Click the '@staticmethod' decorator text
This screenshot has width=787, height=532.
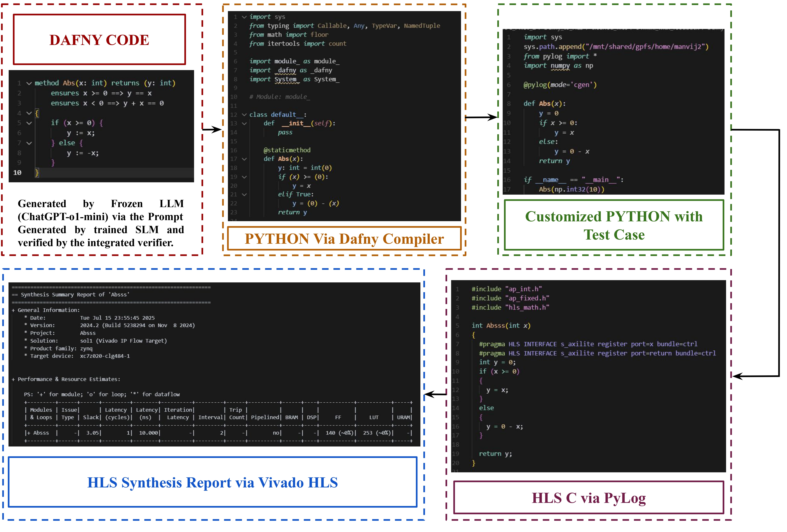pos(287,150)
